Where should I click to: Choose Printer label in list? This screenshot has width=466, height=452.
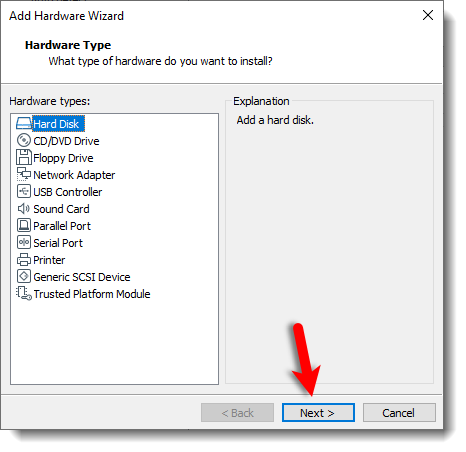[x=49, y=260]
